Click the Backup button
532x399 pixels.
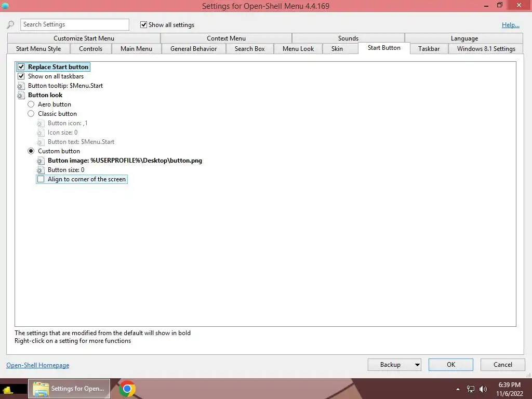click(391, 365)
